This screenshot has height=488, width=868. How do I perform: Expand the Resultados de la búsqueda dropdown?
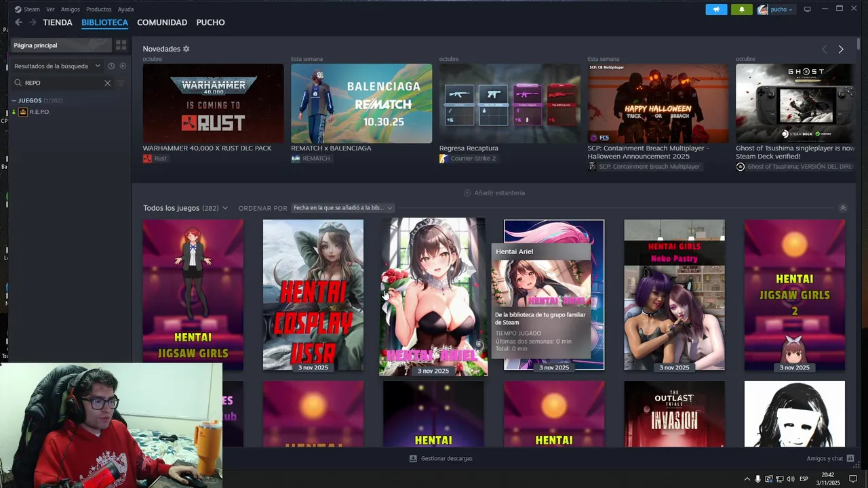click(57, 66)
